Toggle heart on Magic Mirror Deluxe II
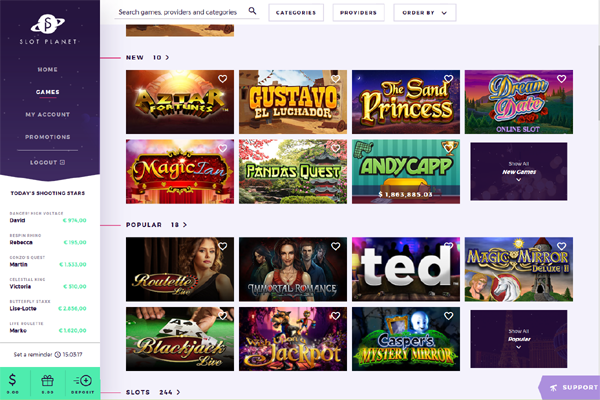 [x=561, y=246]
